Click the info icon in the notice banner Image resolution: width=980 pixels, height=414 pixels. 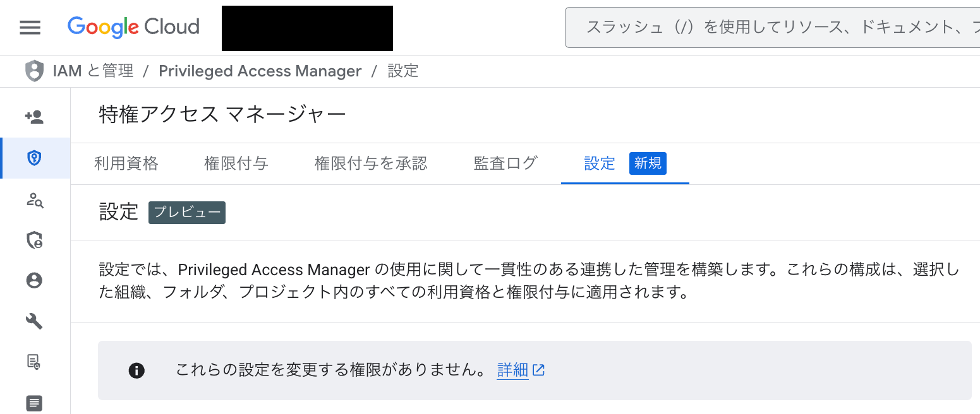(138, 370)
